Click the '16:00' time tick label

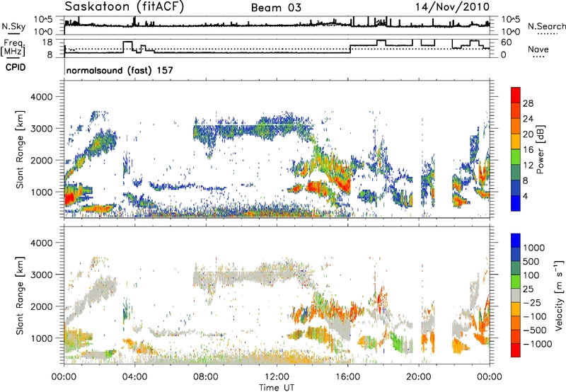347,377
